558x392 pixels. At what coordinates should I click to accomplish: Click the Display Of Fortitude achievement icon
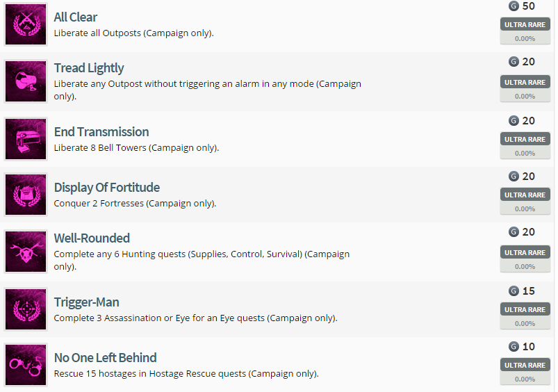click(26, 195)
